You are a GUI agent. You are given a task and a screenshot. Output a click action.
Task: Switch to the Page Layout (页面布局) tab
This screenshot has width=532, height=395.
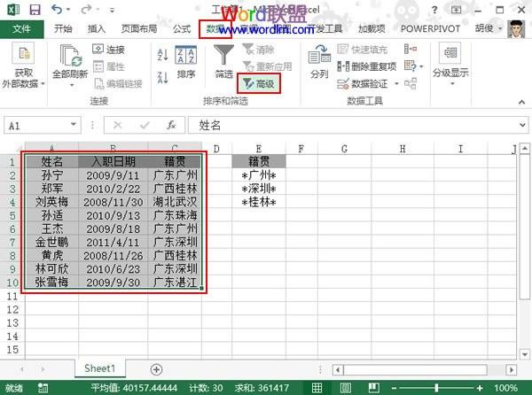click(139, 28)
